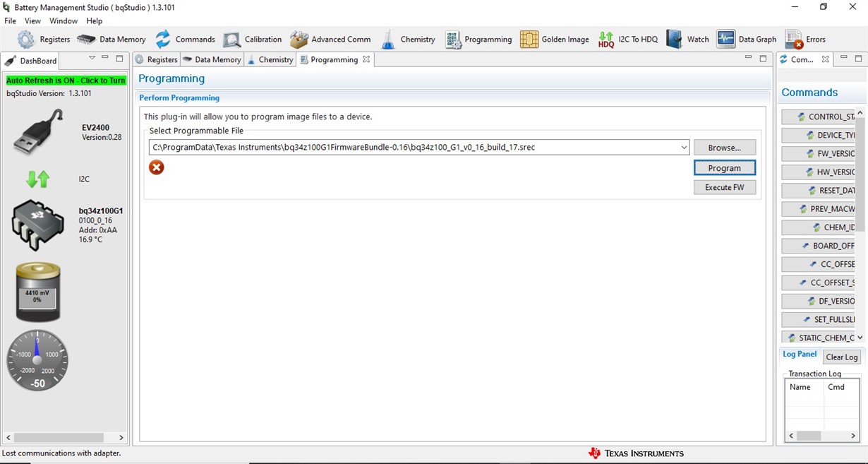Send the CONTROL_STATUS command
The image size is (868, 464).
tap(818, 117)
